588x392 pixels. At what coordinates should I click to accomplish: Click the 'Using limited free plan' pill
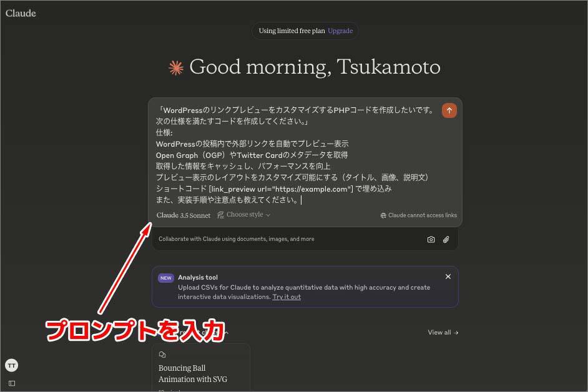292,31
